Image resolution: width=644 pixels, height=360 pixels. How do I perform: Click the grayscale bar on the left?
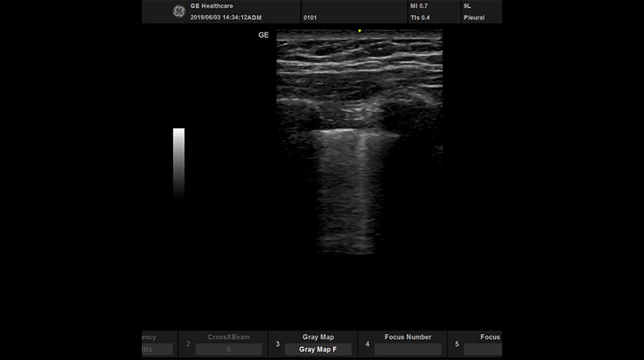point(179,163)
